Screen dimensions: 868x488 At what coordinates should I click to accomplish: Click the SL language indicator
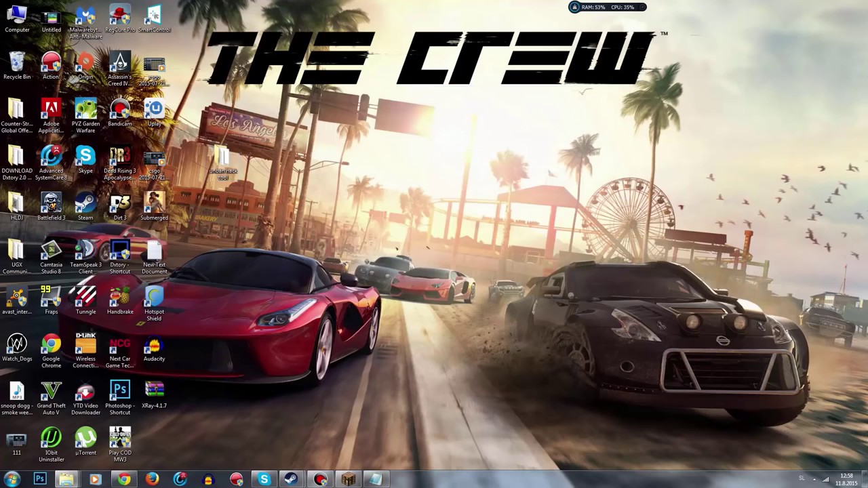(x=802, y=479)
